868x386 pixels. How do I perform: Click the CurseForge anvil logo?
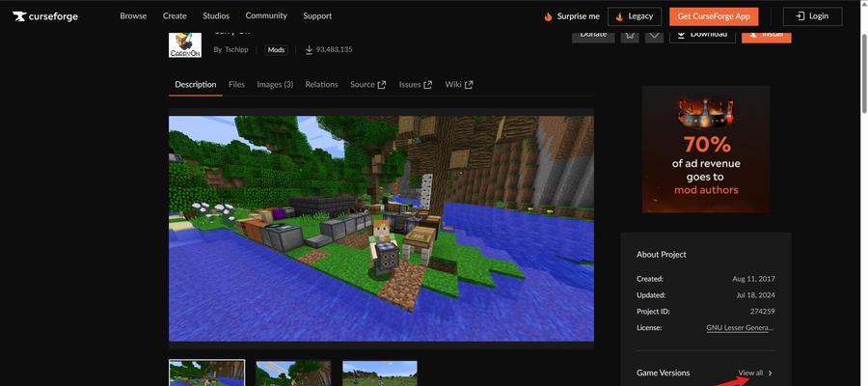[44, 16]
